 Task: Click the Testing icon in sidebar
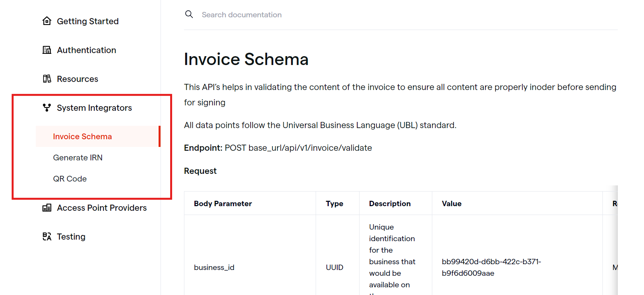pyautogui.click(x=47, y=237)
